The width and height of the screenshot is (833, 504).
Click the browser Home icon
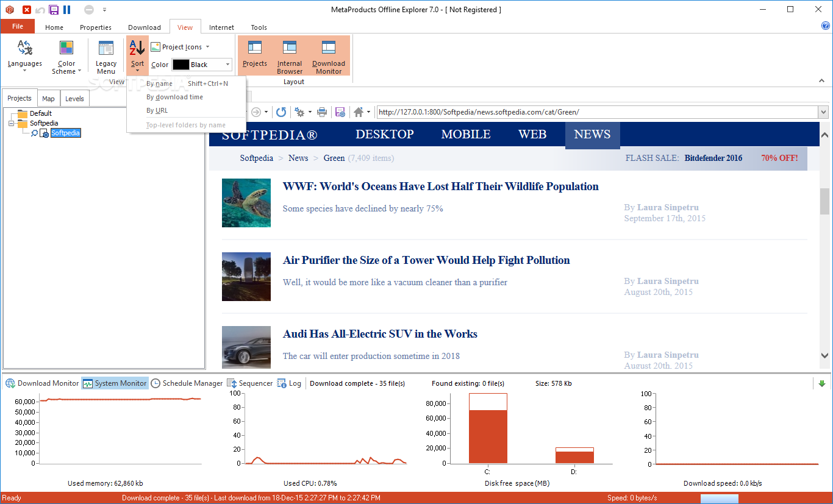pos(359,112)
